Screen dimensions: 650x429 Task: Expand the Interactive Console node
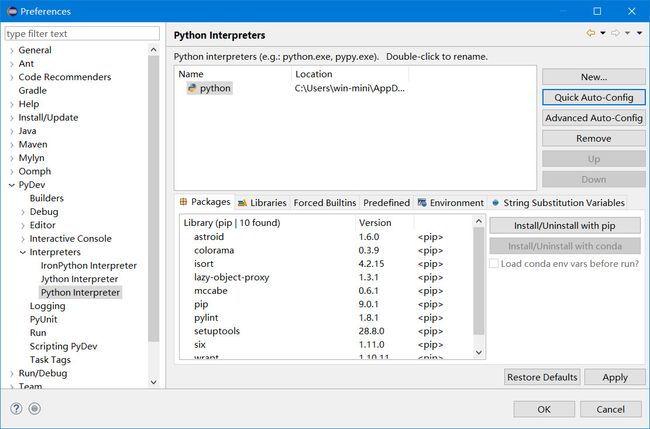pos(23,239)
